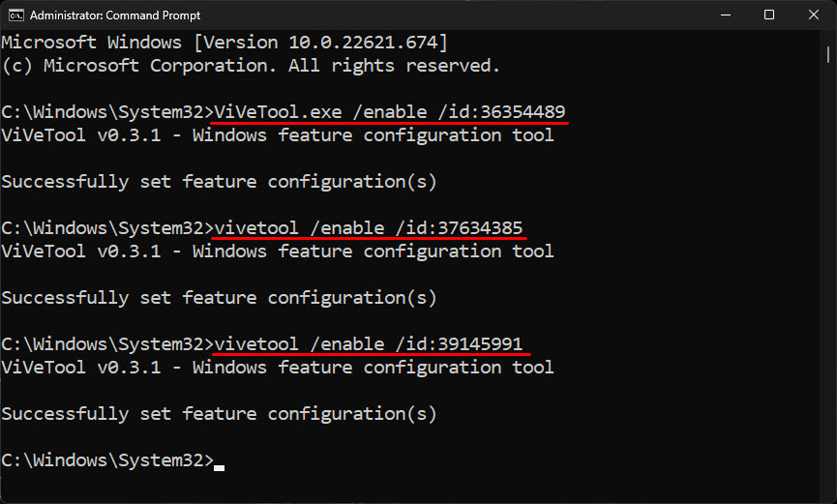Click the second "Successfully set feature configuration(s)" message

[220, 297]
